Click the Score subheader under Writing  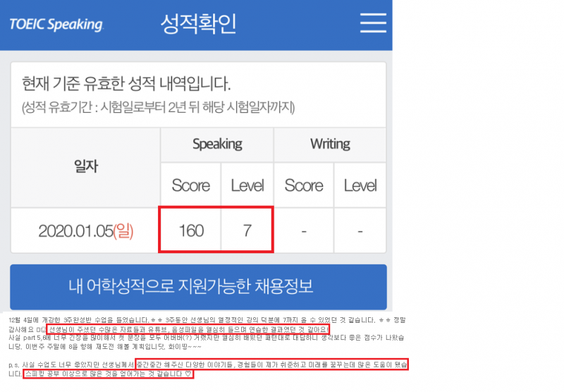304,185
